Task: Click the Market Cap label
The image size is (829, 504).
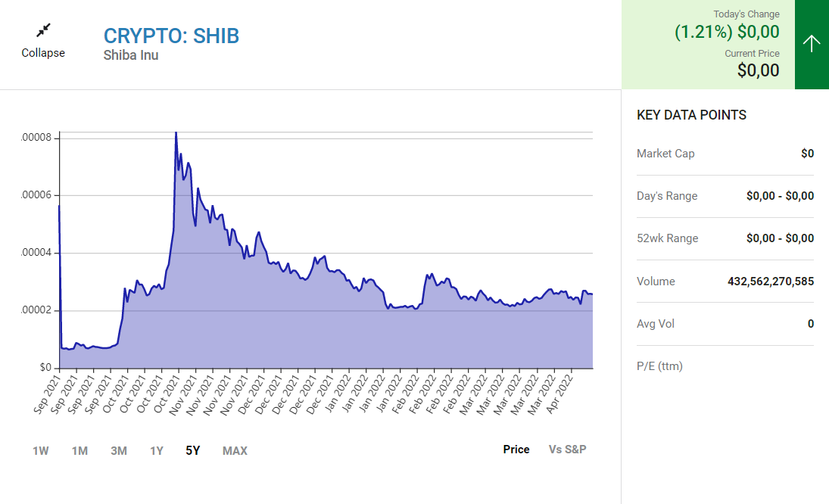Action: [665, 153]
